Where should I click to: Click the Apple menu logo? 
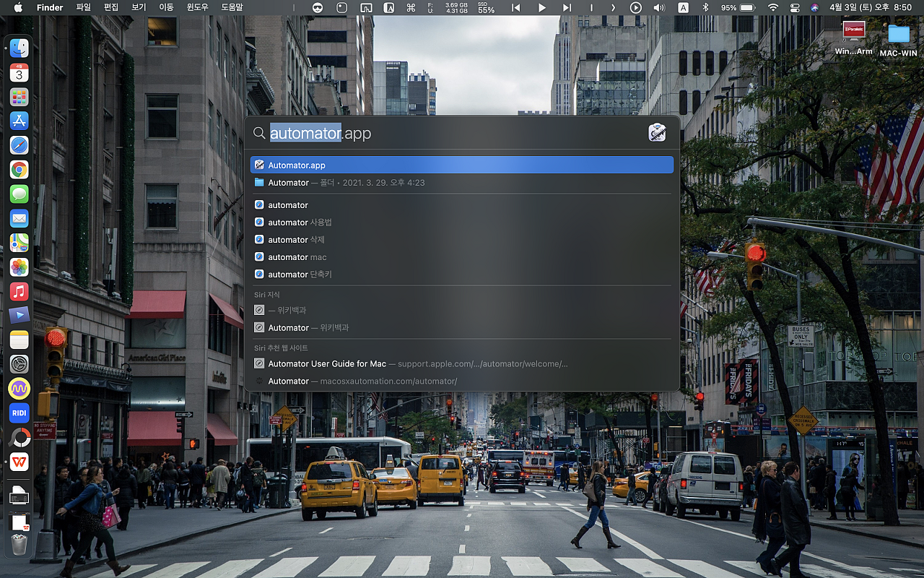(18, 7)
